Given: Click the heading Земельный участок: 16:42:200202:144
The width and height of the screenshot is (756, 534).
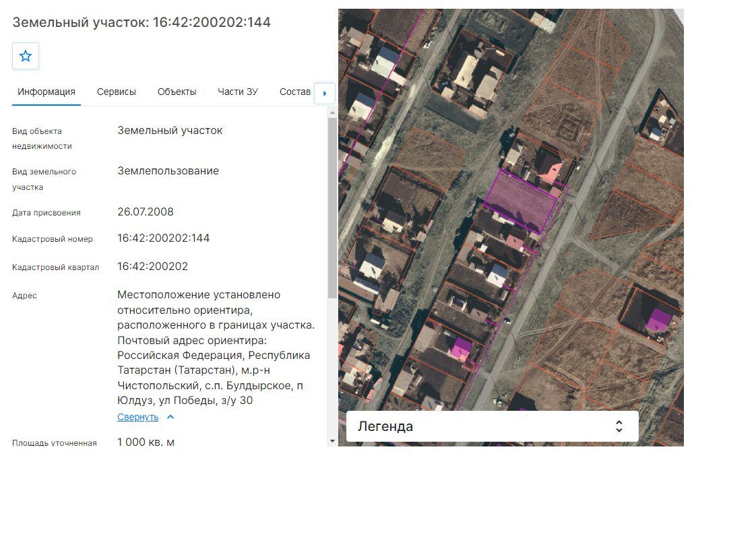Looking at the screenshot, I should (141, 22).
